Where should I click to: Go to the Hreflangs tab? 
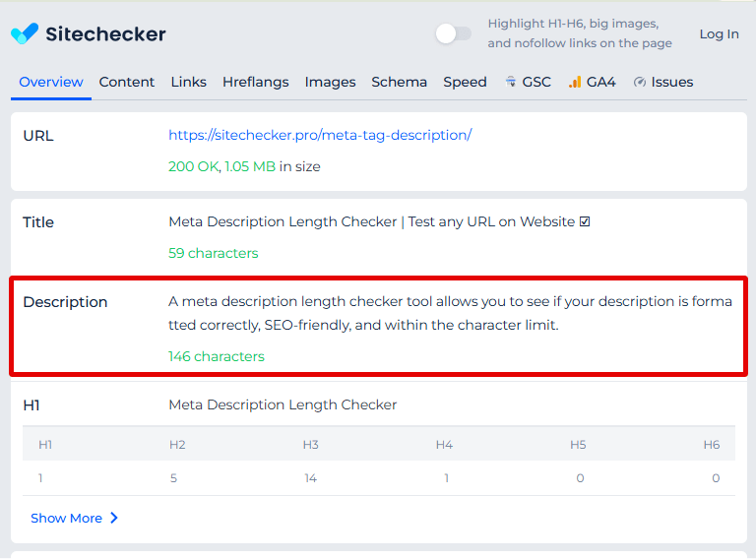256,82
